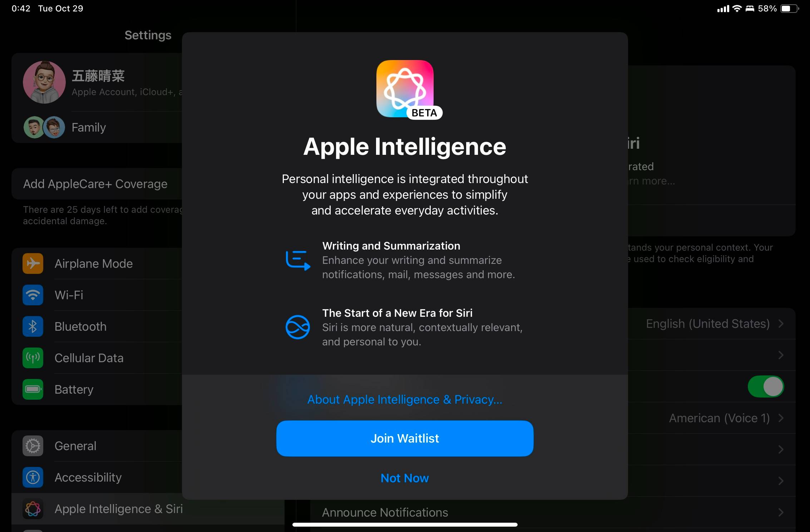Dismiss the dialog with Not Now
This screenshot has width=810, height=532.
pos(404,478)
